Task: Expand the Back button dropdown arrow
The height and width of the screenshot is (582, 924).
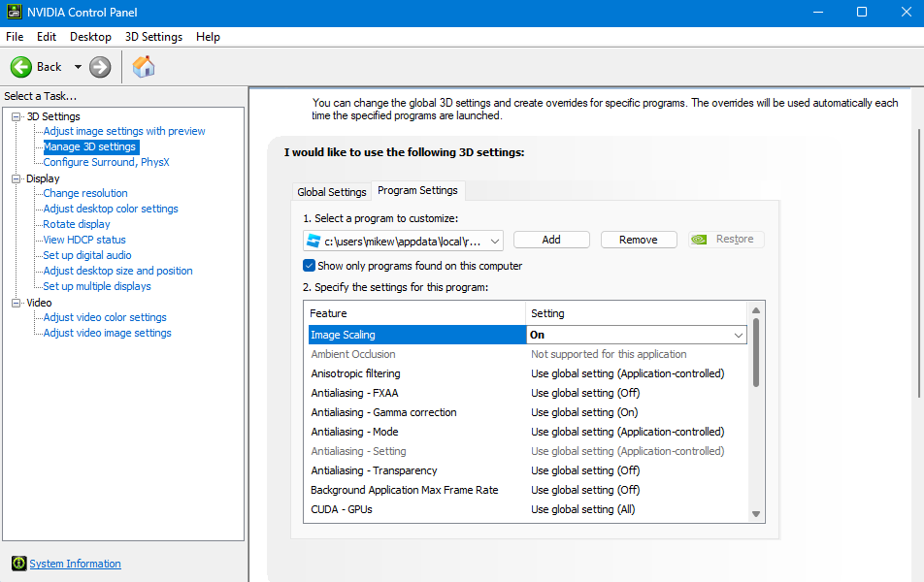Action: coord(78,67)
